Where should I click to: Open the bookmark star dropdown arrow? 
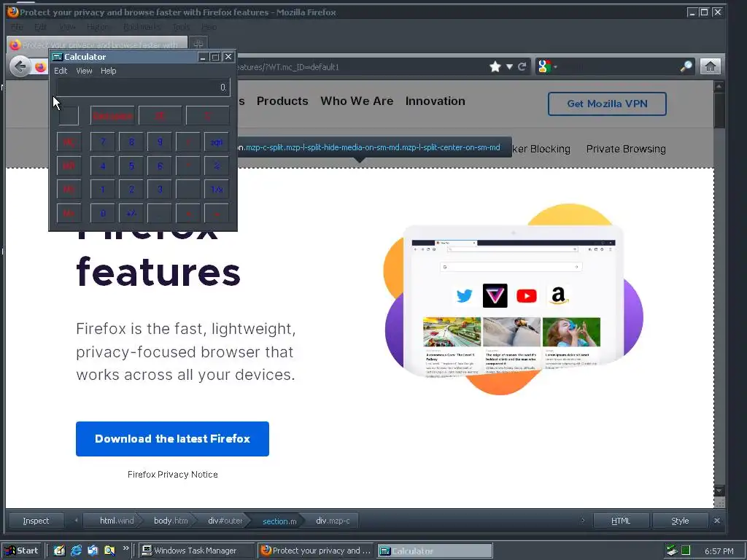click(509, 66)
